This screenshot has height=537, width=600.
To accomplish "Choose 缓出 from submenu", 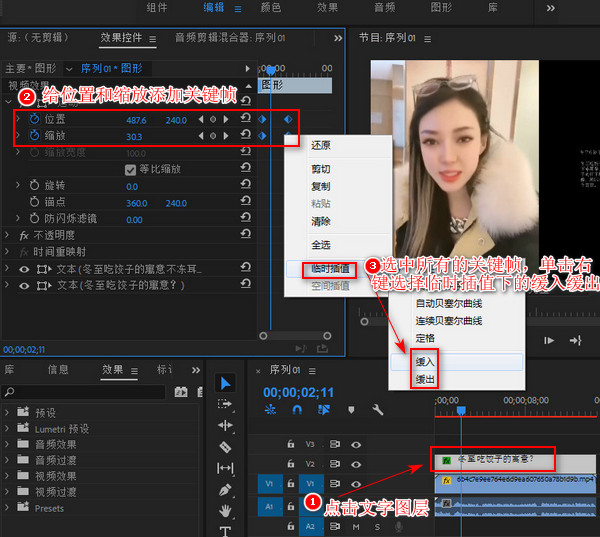I will pos(457,379).
